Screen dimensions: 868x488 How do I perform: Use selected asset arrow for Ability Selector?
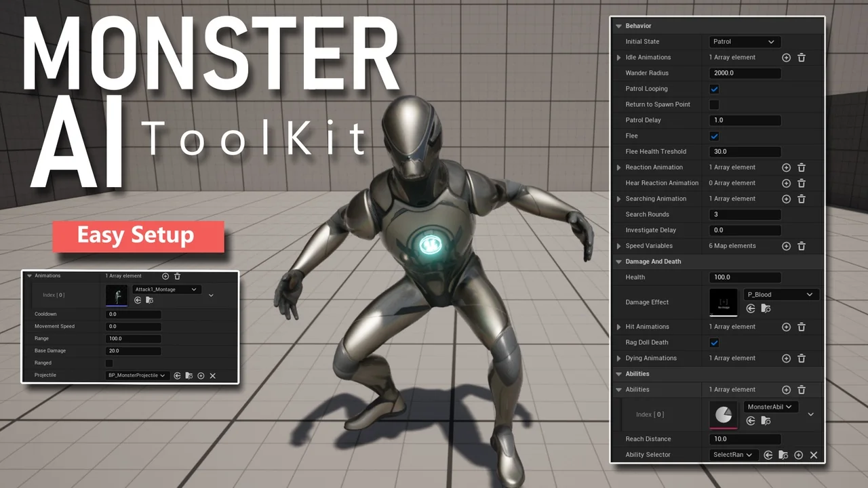pos(768,455)
